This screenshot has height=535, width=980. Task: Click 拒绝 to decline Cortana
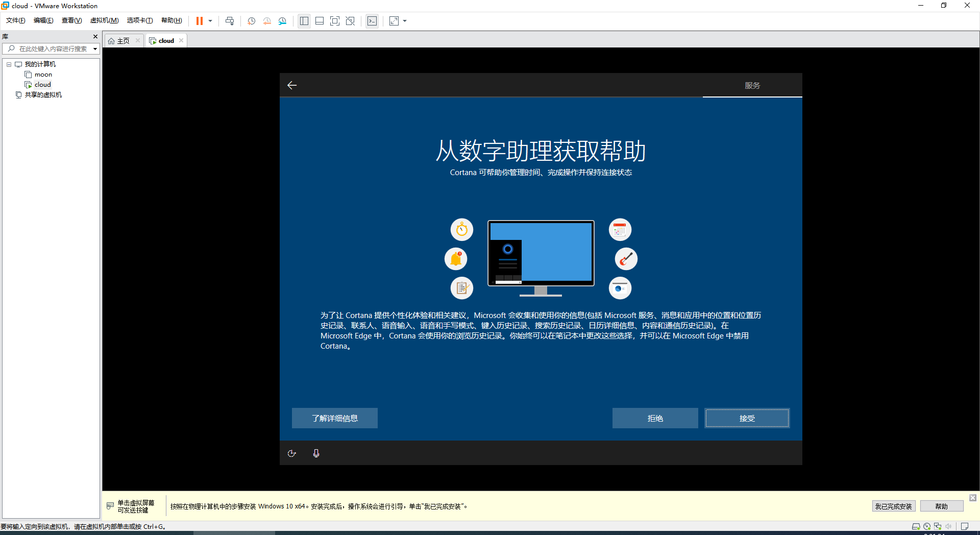click(655, 418)
